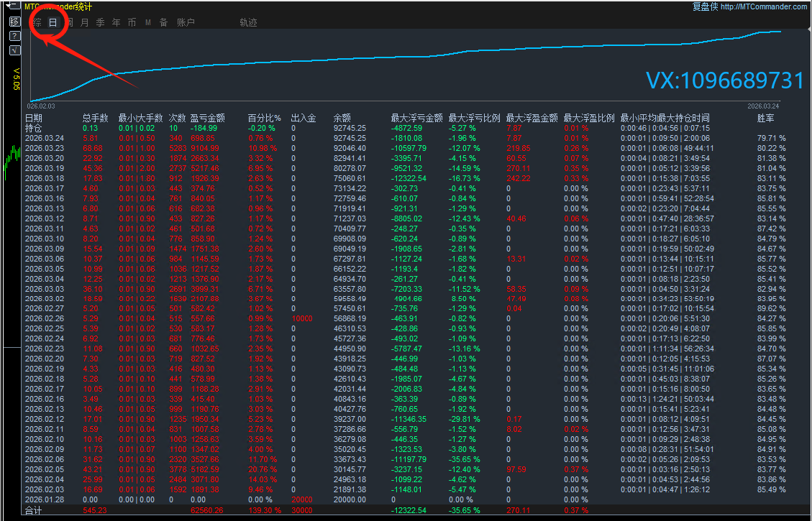Toggle the √ checkmark icon in sidebar
This screenshot has height=521, width=812.
14,50
